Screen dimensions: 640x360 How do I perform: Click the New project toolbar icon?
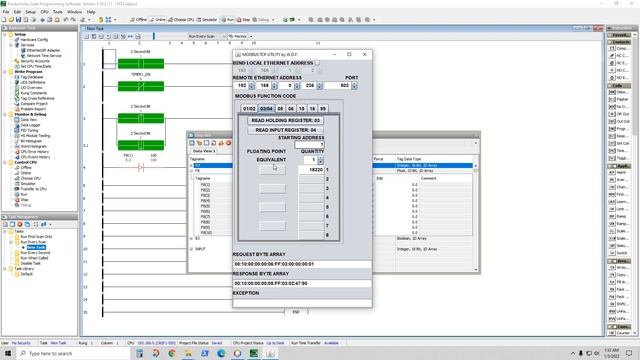coord(4,20)
